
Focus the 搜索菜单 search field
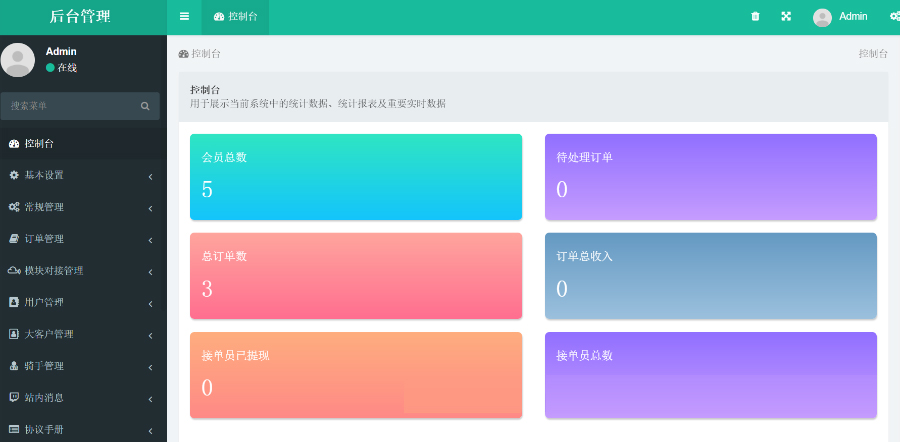point(72,106)
